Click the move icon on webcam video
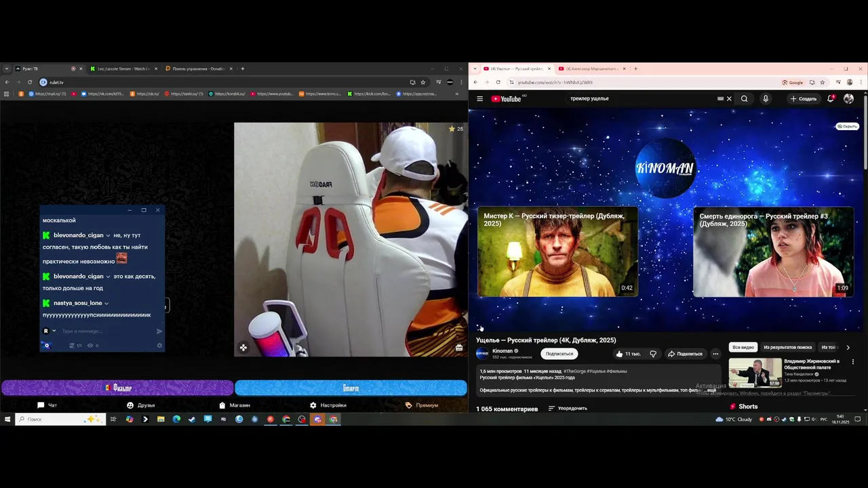This screenshot has width=868, height=488. 243,348
